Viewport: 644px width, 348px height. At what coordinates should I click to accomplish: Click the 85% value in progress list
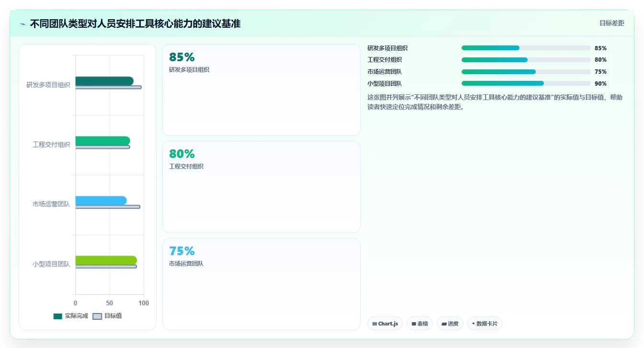click(600, 48)
